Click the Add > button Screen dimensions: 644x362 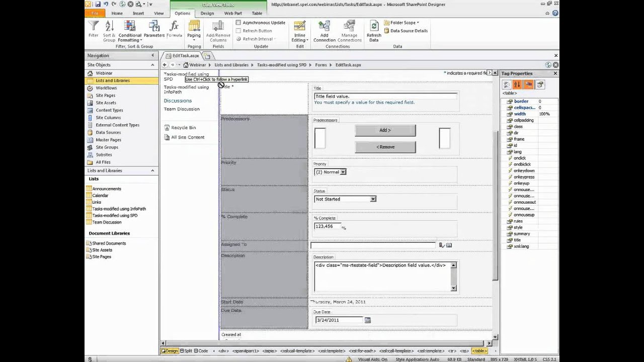click(385, 130)
